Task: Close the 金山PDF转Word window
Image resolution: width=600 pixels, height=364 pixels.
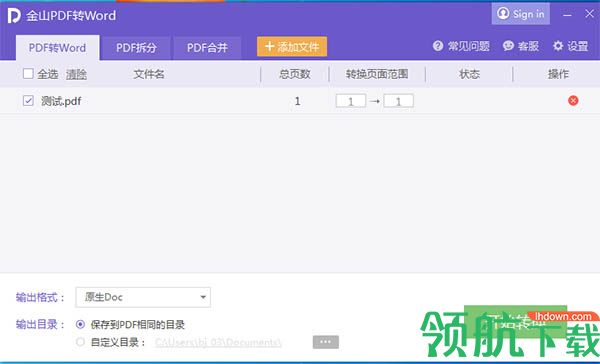Action: [x=589, y=14]
